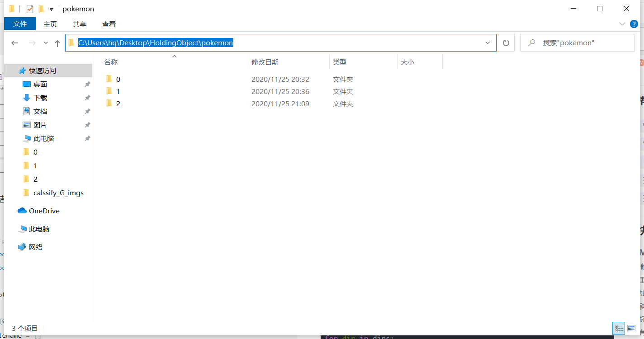The height and width of the screenshot is (339, 644).
Task: Switch to the 主页 ribbon tab
Action: point(50,24)
